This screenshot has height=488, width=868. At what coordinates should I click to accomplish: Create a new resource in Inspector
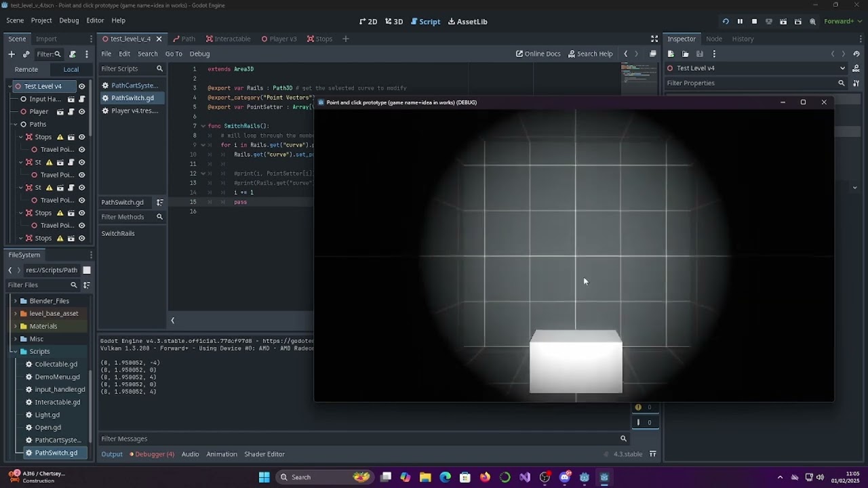point(671,54)
